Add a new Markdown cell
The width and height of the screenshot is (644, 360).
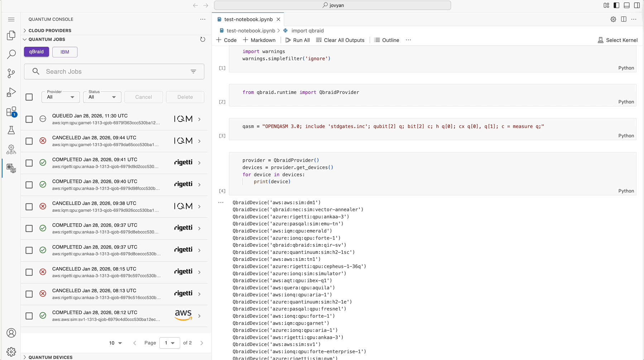tap(259, 40)
